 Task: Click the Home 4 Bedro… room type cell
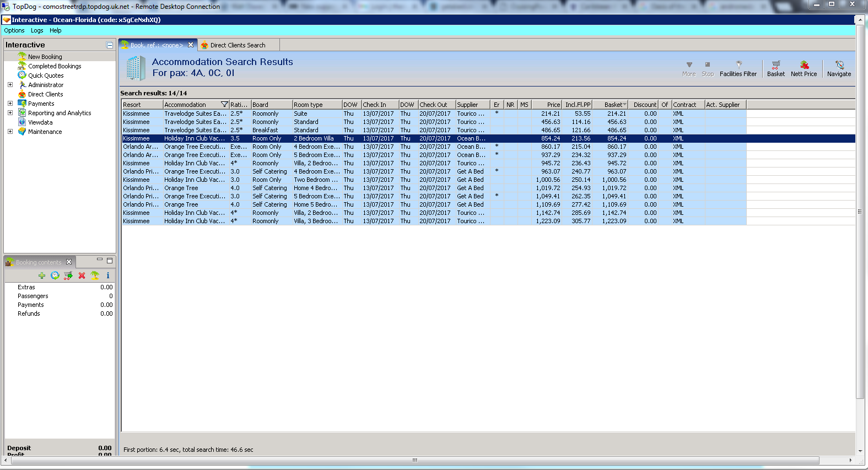pyautogui.click(x=316, y=188)
